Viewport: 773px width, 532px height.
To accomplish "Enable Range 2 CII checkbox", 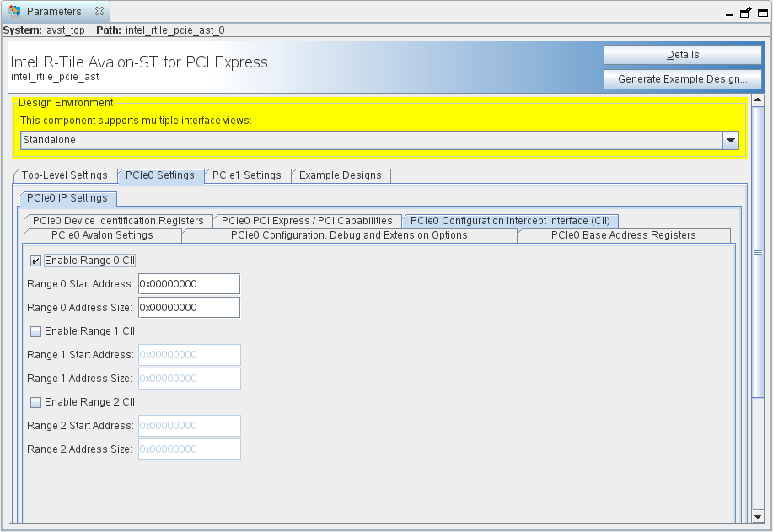I will [35, 403].
